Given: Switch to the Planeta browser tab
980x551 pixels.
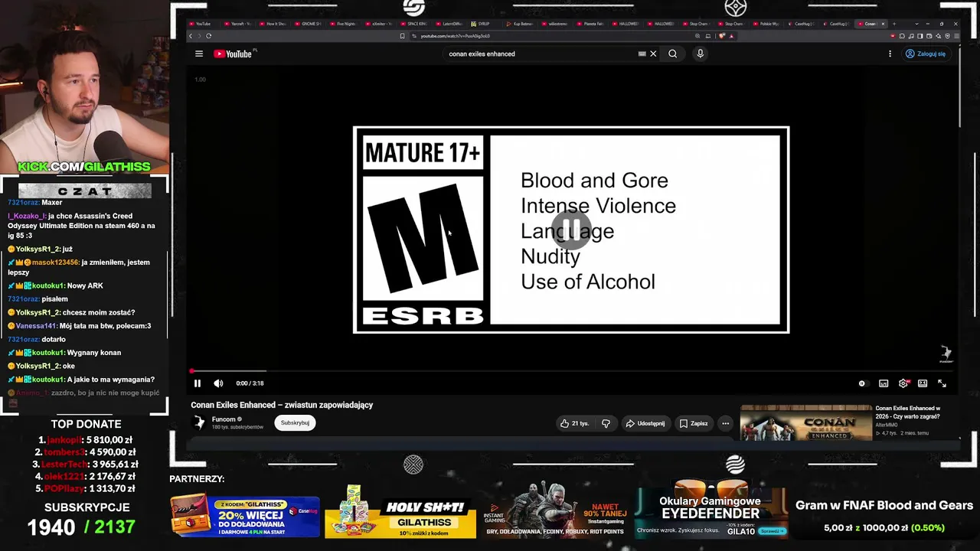Looking at the screenshot, I should pyautogui.click(x=591, y=24).
